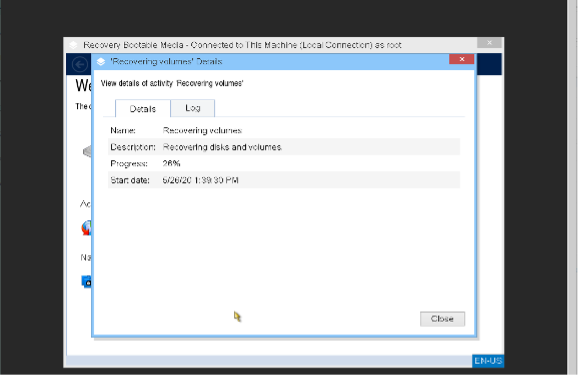Screen dimensions: 578x376
Task: Click the EN-US language indicator
Action: click(x=488, y=361)
